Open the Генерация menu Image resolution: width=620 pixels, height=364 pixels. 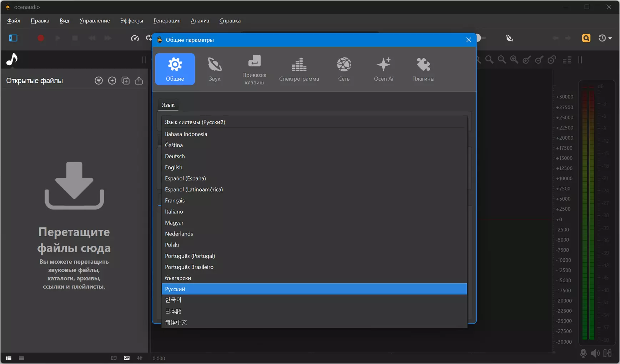point(167,21)
